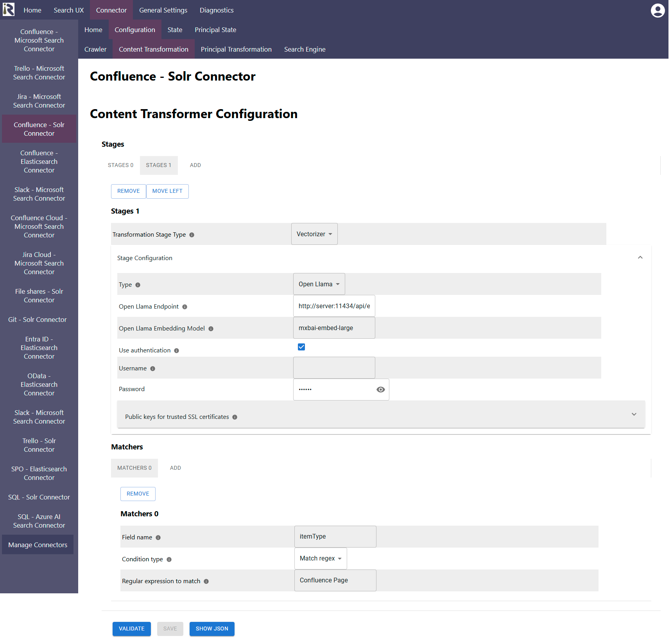Show info for Open Llama Endpoint
Image resolution: width=672 pixels, height=643 pixels.
coord(185,307)
